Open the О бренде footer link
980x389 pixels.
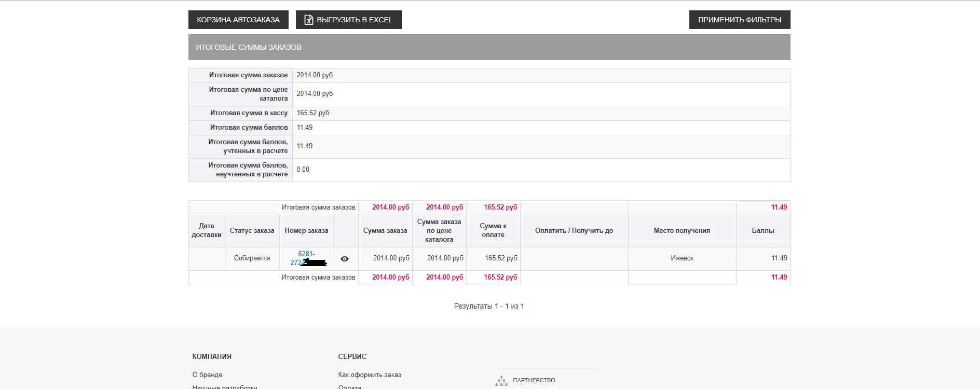point(207,374)
